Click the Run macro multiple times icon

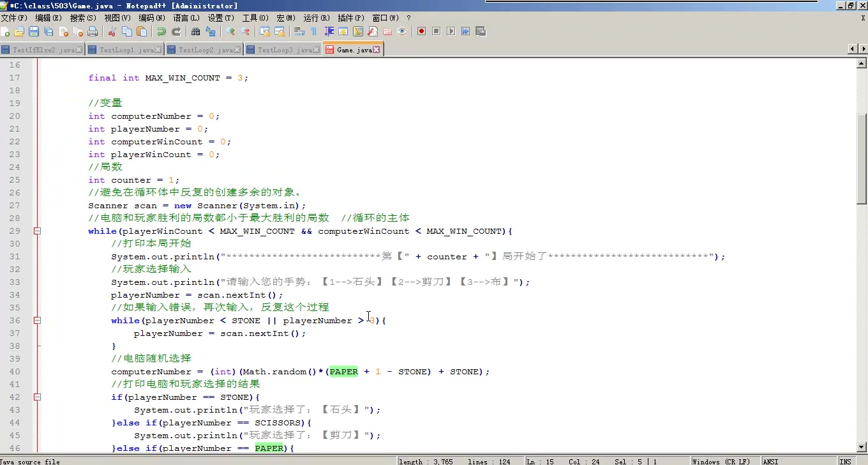(465, 31)
